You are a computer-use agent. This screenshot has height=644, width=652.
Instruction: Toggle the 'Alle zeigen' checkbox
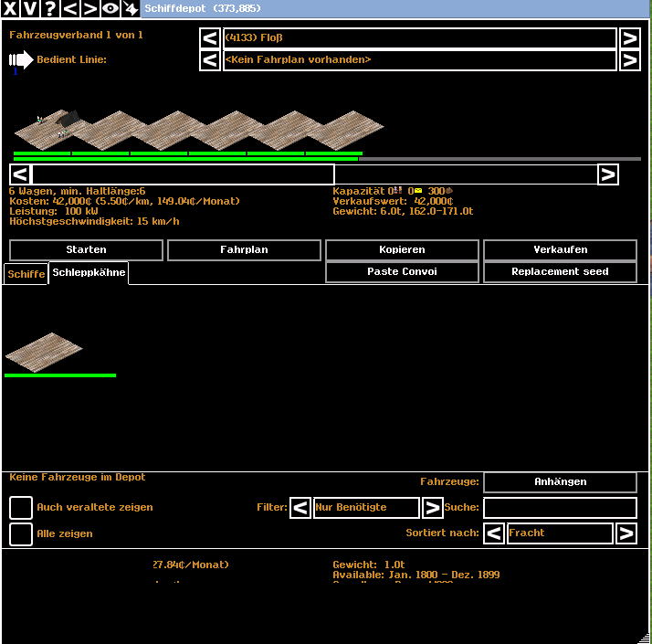[x=21, y=533]
